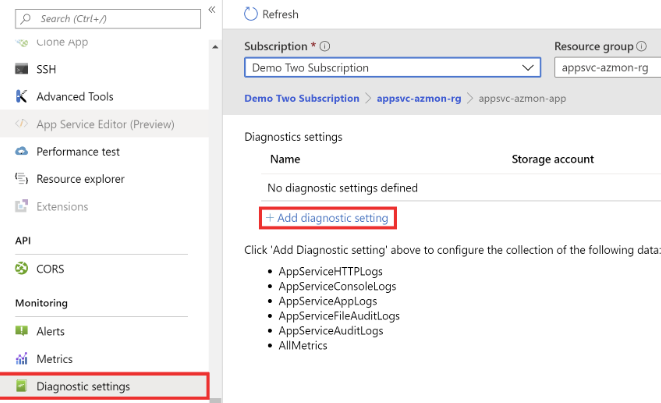Collapse the sidebar with double chevron
Image resolution: width=661 pixels, height=403 pixels.
point(212,9)
